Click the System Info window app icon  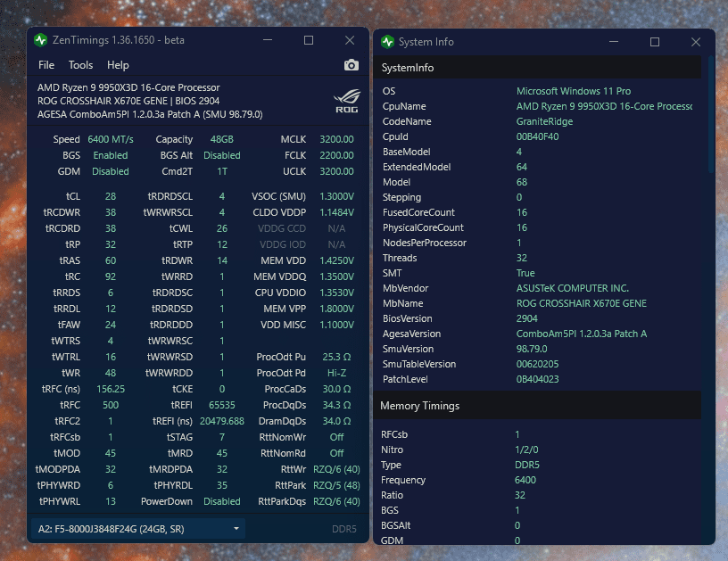(387, 42)
